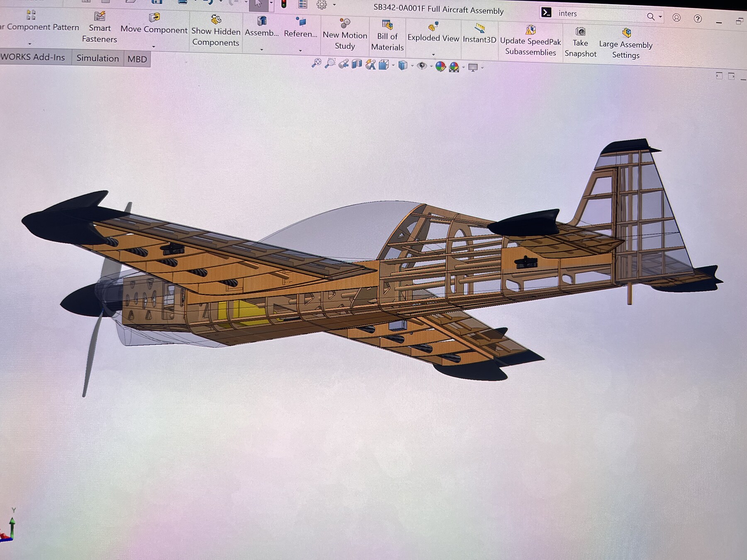The image size is (747, 560).
Task: Click the Help question mark button
Action: point(698,19)
